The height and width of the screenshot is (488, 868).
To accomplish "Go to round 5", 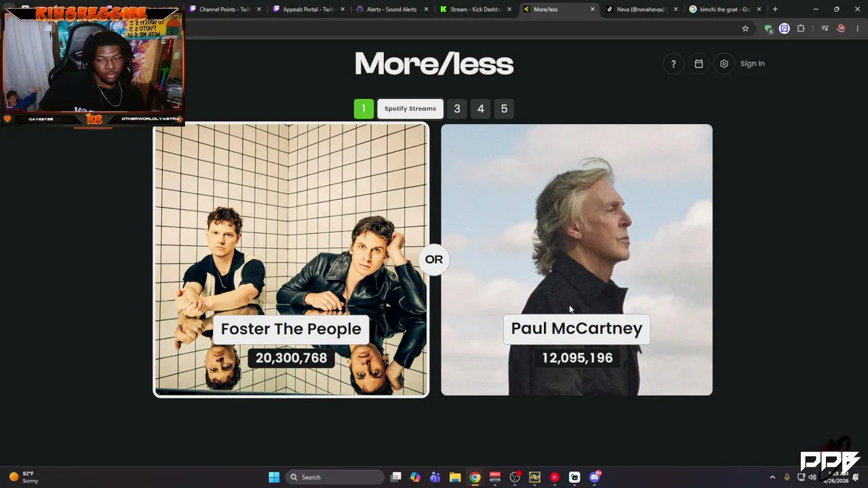I will tap(504, 108).
